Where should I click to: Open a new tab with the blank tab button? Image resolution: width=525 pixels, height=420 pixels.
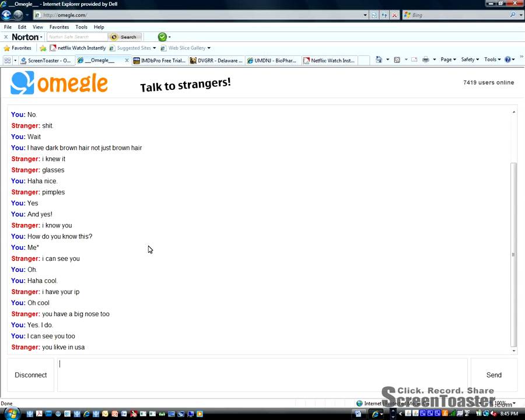[363, 60]
